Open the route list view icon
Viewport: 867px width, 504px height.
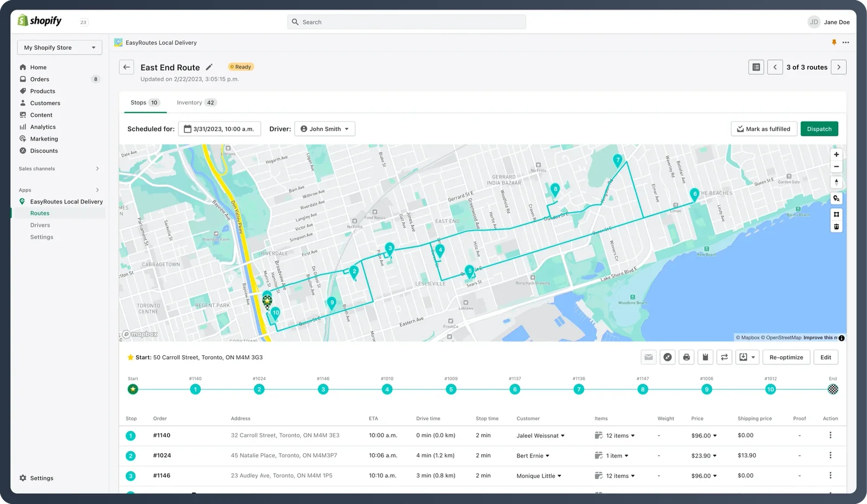click(x=756, y=67)
